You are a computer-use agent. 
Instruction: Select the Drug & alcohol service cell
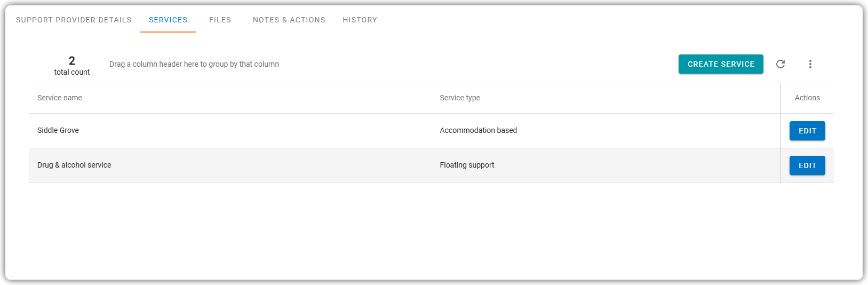coord(74,165)
